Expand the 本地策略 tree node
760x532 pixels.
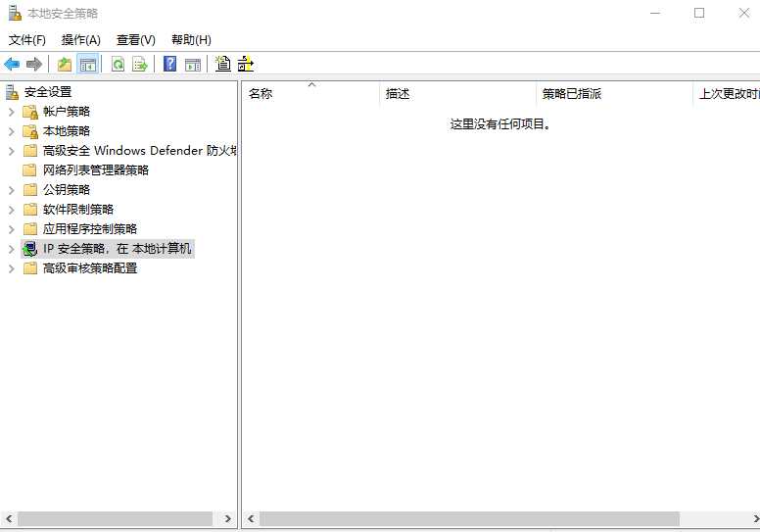point(11,131)
